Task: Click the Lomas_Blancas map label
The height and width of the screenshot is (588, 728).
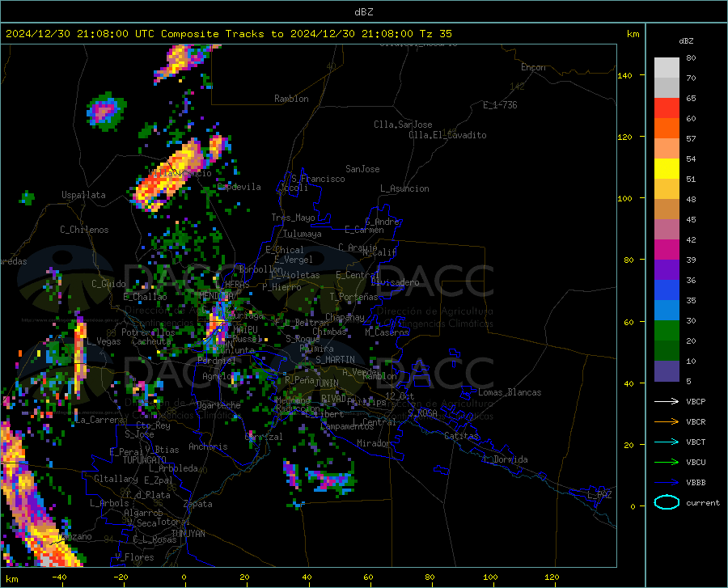Action: click(510, 392)
